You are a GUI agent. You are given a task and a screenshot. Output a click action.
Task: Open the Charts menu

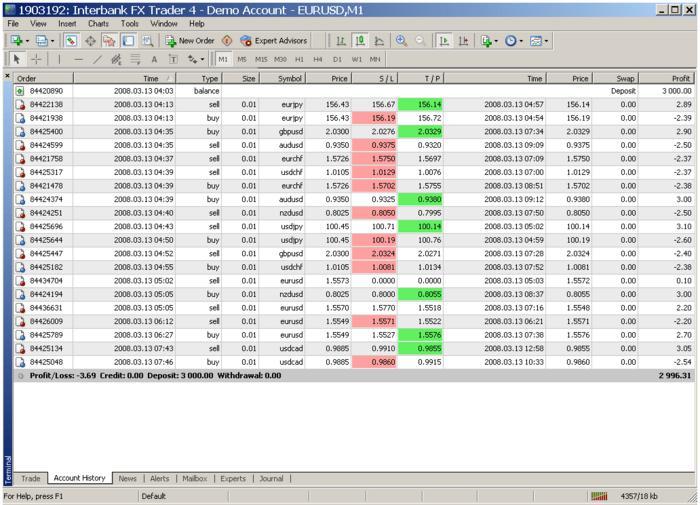(98, 22)
